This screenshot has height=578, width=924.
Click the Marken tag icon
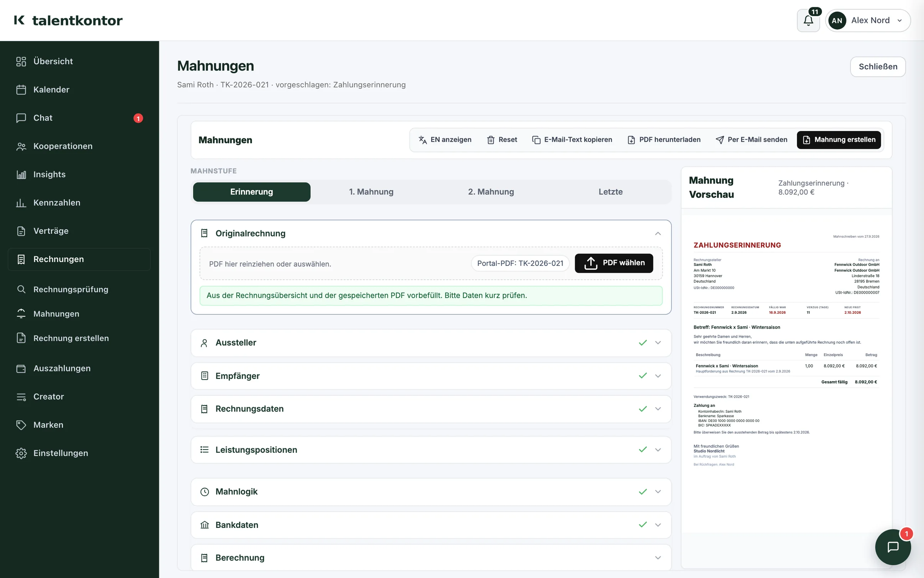click(21, 425)
